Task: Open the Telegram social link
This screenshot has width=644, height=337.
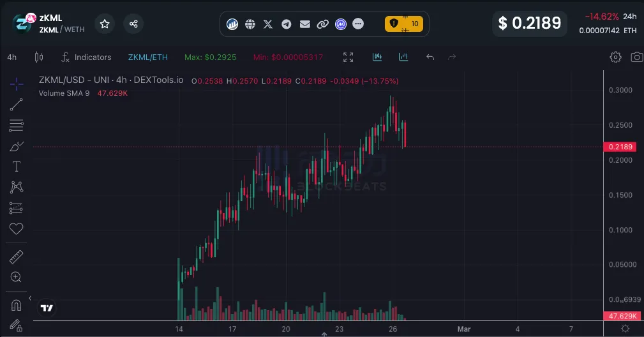Action: coord(287,24)
